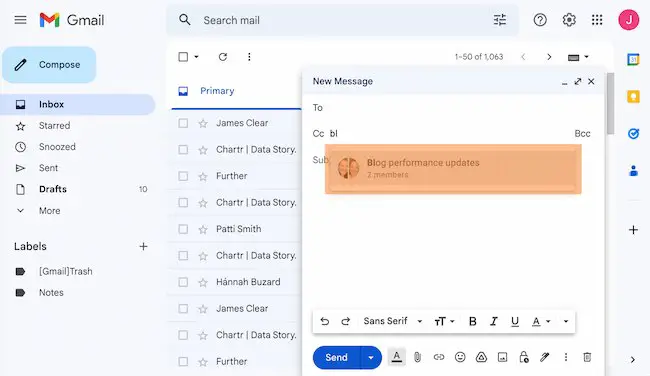Create a new label with plus
This screenshot has width=650, height=376.
click(x=143, y=247)
